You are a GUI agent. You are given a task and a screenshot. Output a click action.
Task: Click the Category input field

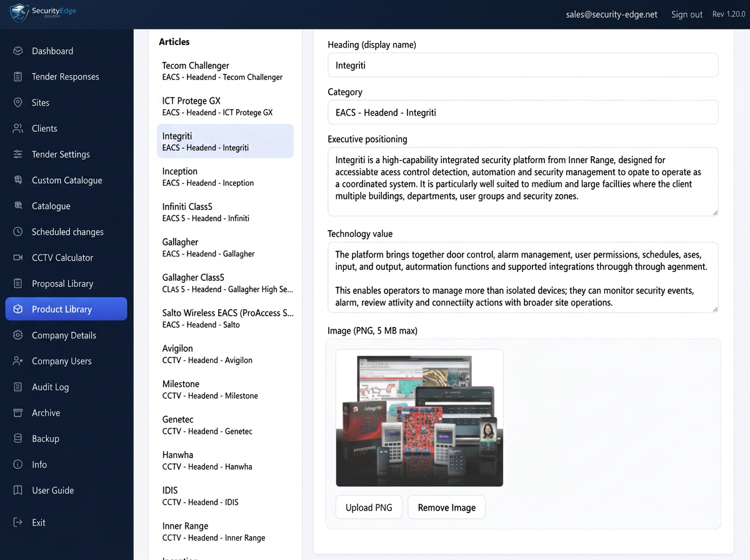(523, 112)
